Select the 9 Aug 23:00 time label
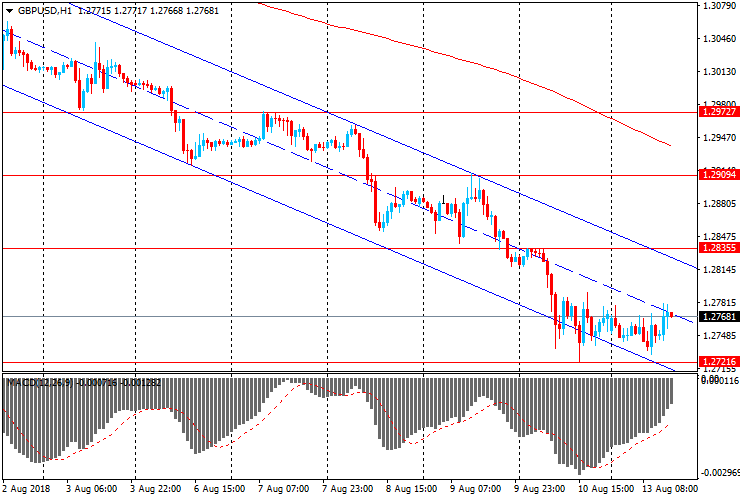 tap(539, 489)
